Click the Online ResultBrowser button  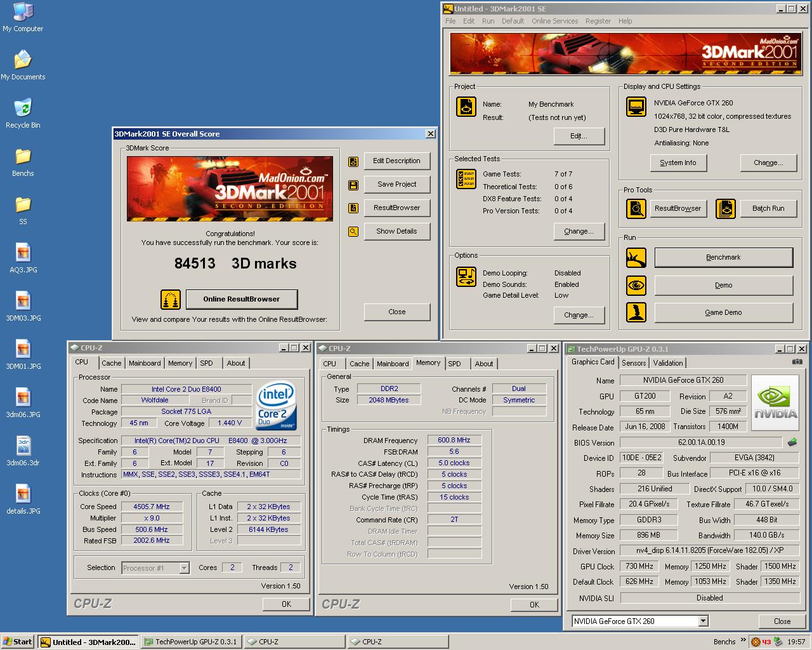[241, 299]
